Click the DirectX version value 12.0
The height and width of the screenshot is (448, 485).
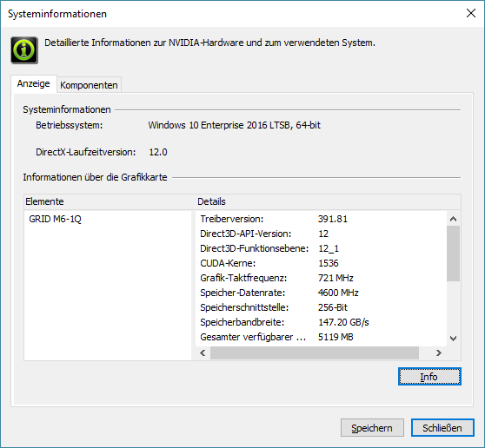click(x=158, y=152)
